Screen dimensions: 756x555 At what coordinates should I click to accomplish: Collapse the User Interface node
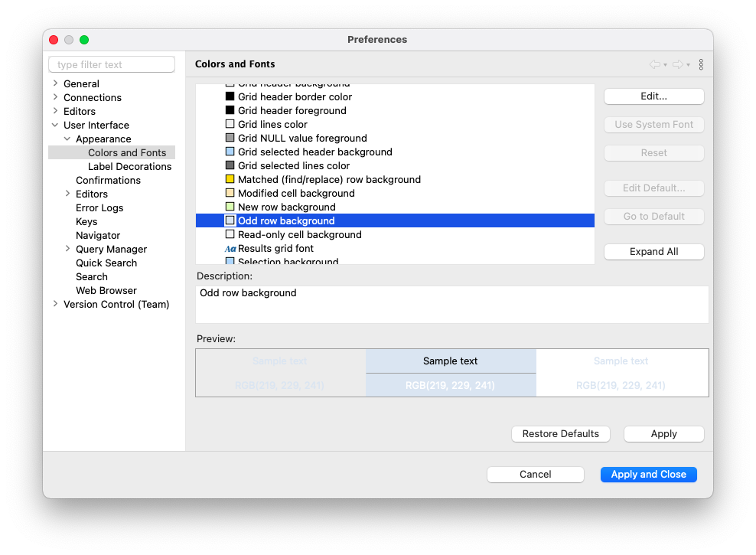coord(55,125)
